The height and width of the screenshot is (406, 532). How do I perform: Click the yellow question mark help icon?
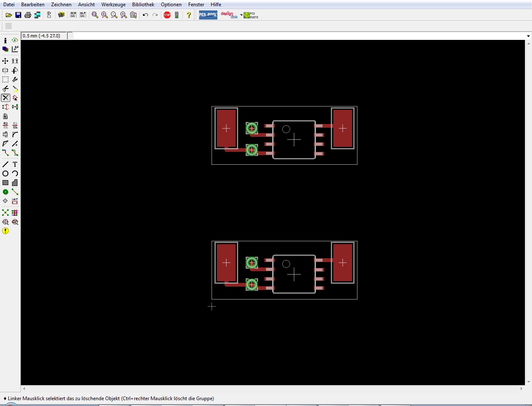[x=189, y=15]
